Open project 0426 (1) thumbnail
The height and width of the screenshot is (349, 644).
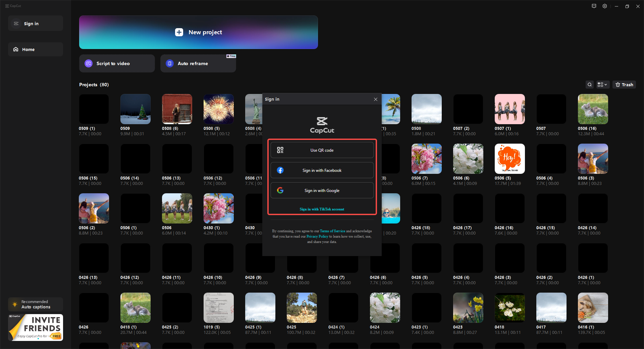pyautogui.click(x=593, y=258)
